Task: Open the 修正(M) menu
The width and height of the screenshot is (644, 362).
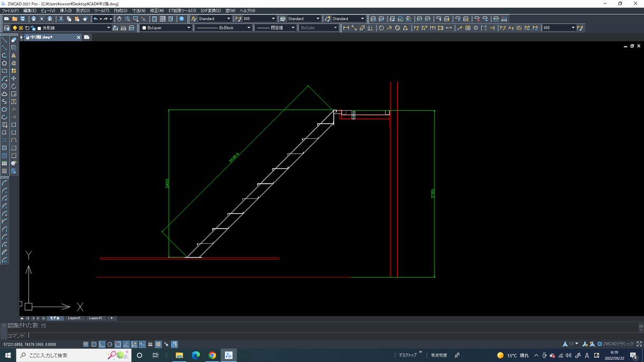Action: (x=157, y=11)
